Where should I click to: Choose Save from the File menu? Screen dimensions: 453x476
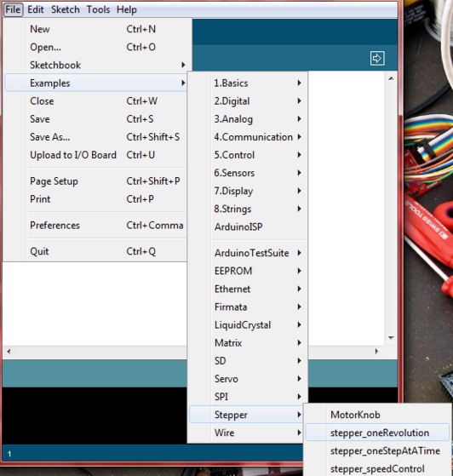(x=96, y=118)
